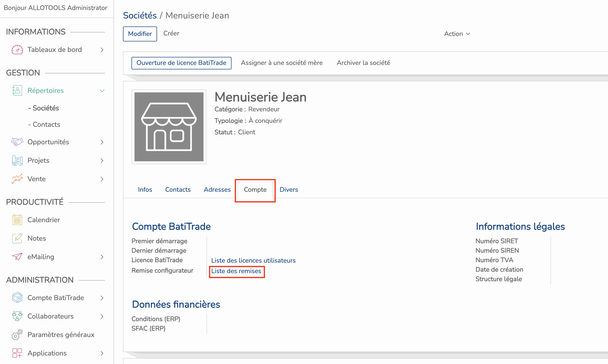
Task: Click the Vente chart icon
Action: 17,179
